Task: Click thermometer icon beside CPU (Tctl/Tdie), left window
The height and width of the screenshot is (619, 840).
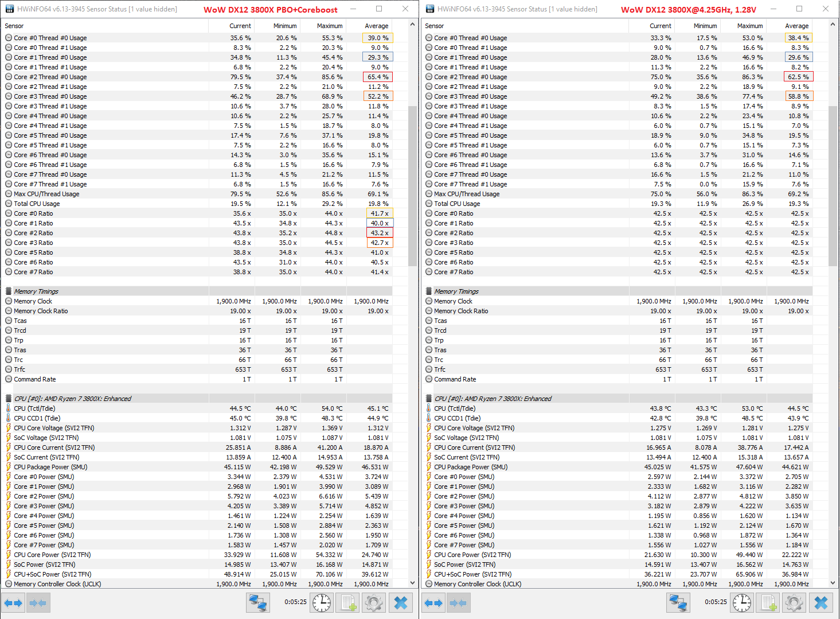Action: pyautogui.click(x=9, y=408)
